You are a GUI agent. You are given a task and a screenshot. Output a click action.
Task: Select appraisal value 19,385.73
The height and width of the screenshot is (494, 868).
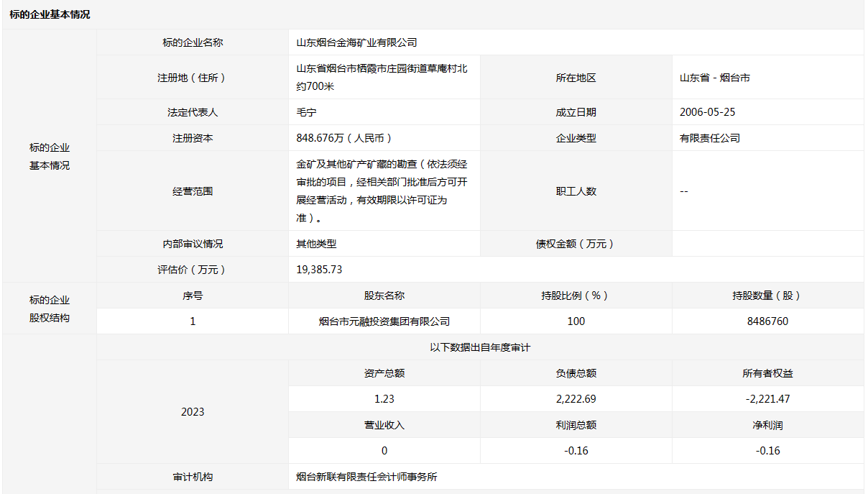tap(319, 270)
